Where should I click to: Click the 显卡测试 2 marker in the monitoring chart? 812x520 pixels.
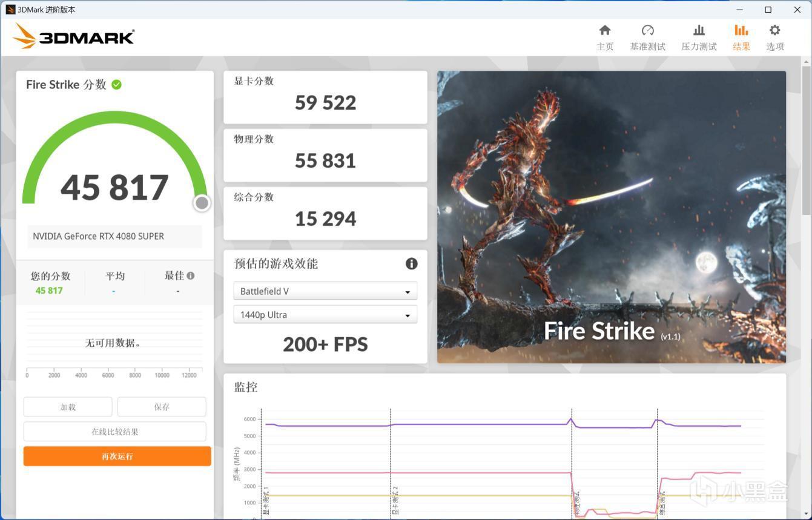click(x=395, y=501)
